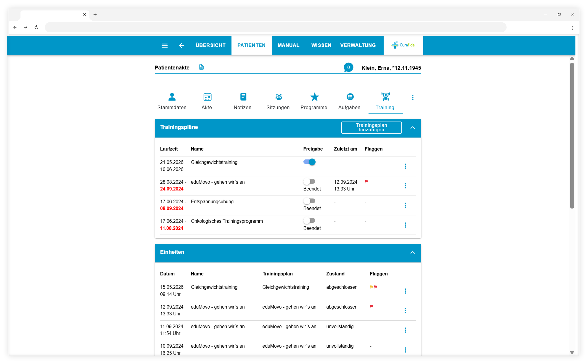The height and width of the screenshot is (364, 588).
Task: Click Entspannungsübung plan name
Action: tap(212, 202)
